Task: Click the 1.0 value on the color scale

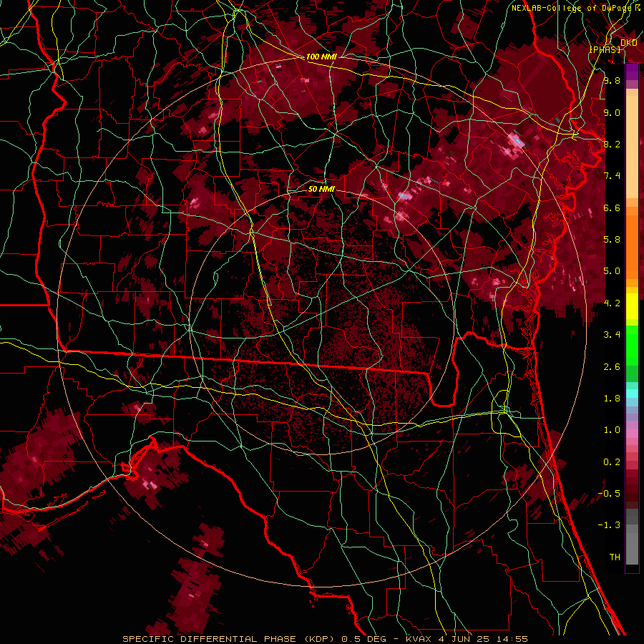Action: pyautogui.click(x=612, y=430)
